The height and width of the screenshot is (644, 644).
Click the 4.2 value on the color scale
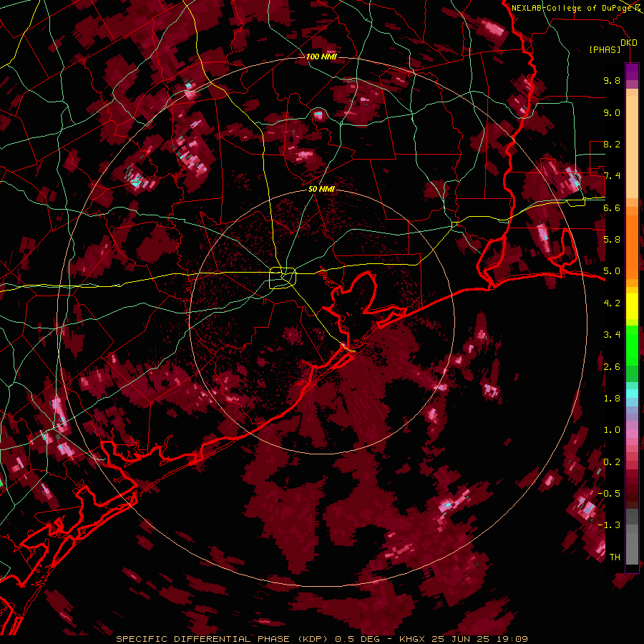(x=612, y=303)
